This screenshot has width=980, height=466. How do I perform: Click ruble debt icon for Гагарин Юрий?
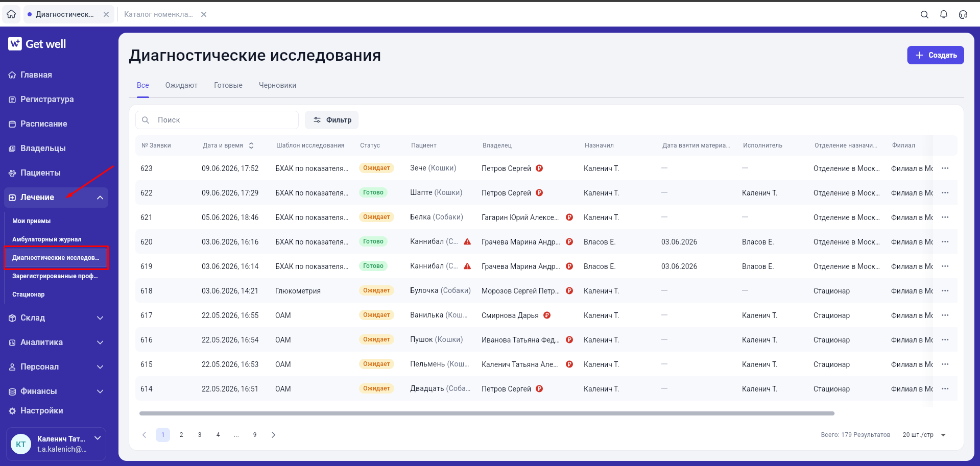(569, 217)
